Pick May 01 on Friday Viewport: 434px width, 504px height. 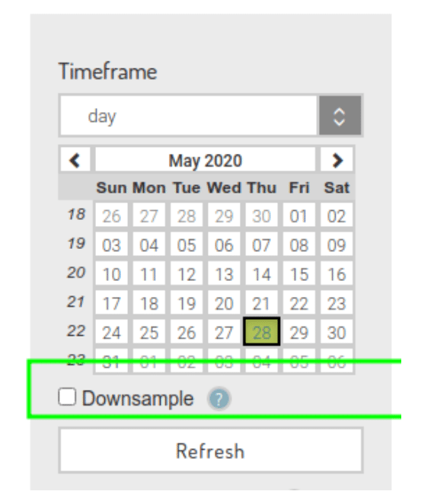[x=299, y=215]
